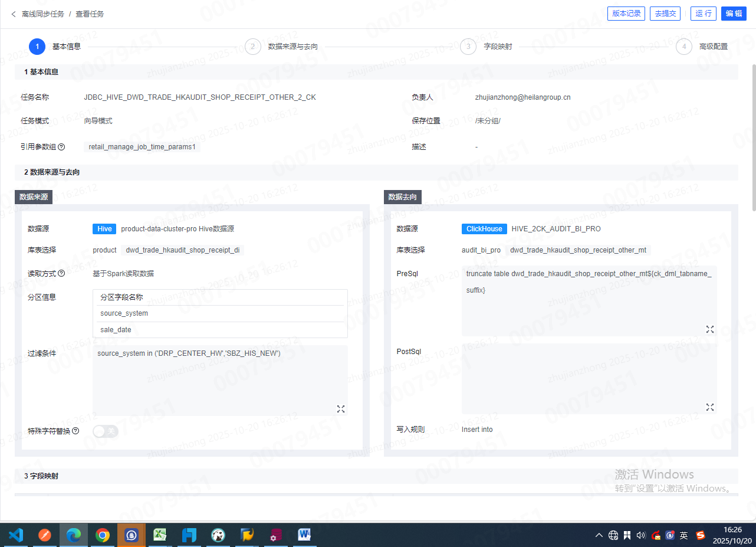Expand the PostSql box to fullscreen
The image size is (756, 547).
click(x=710, y=407)
